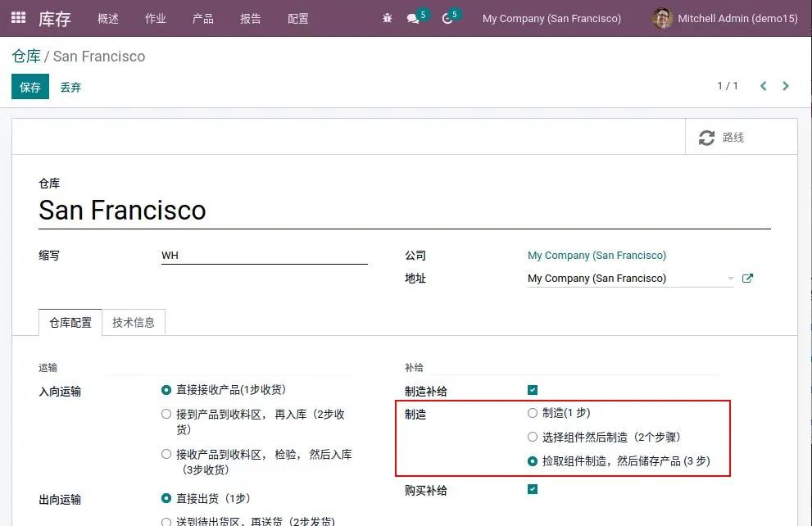
Task: Open the activities clock icon
Action: point(447,18)
